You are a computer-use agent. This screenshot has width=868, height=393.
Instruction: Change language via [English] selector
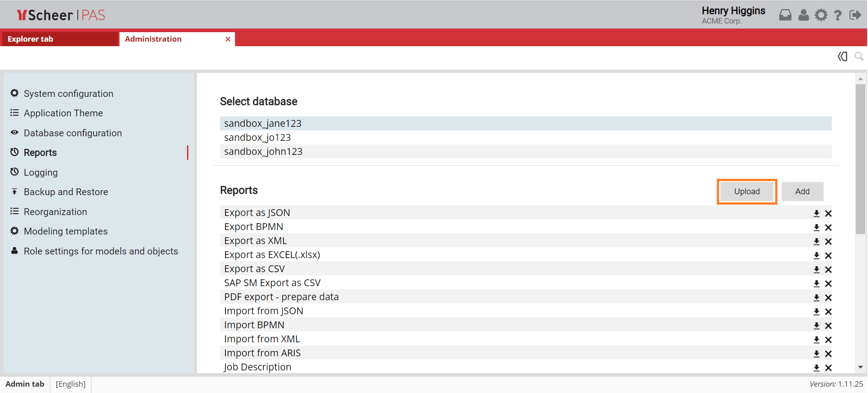pos(71,384)
